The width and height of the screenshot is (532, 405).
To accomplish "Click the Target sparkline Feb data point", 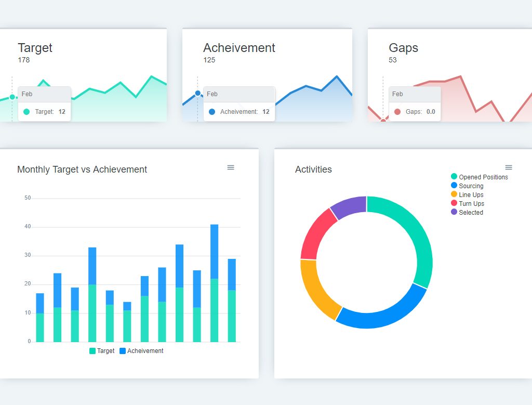I will pos(12,97).
